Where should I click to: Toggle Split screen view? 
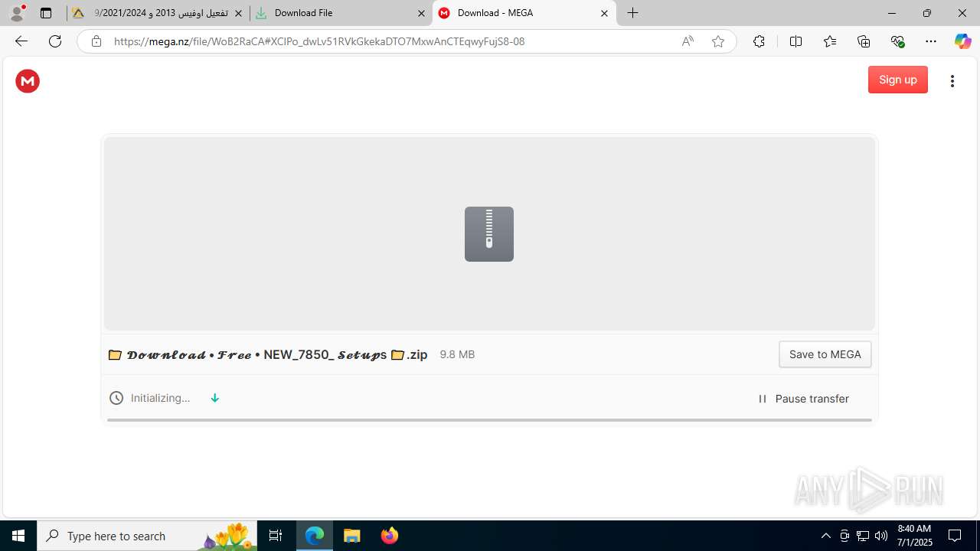[x=795, y=41]
